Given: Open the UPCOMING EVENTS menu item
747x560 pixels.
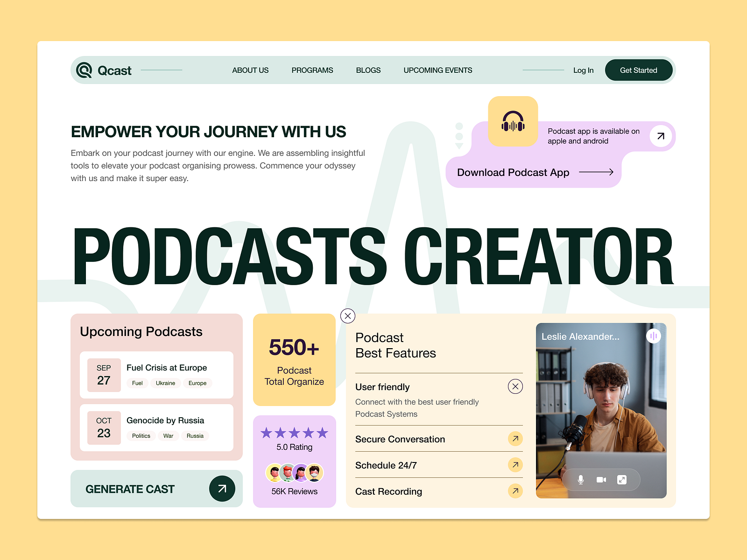Looking at the screenshot, I should [x=437, y=70].
